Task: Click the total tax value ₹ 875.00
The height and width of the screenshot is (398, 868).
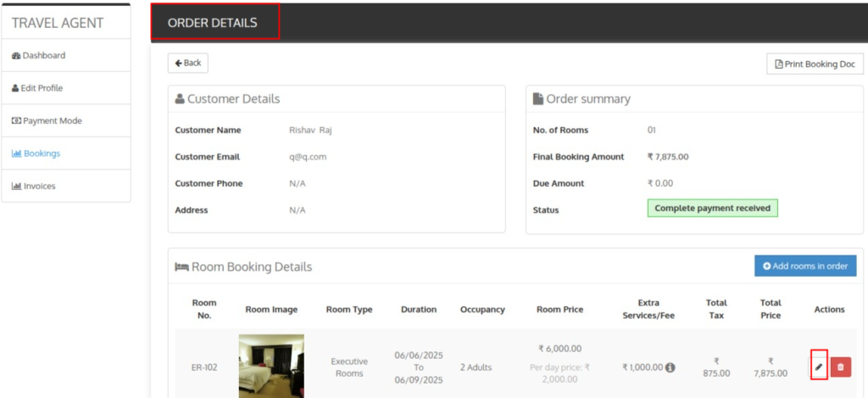Action: coord(716,367)
